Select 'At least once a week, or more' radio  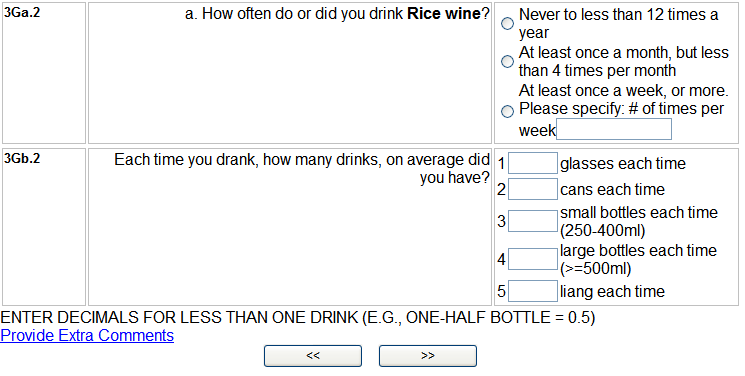(507, 111)
